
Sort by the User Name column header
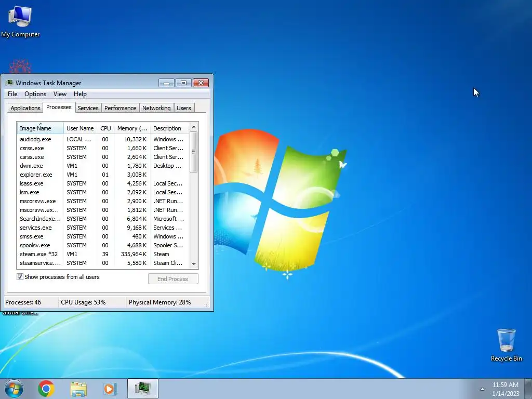pyautogui.click(x=80, y=128)
